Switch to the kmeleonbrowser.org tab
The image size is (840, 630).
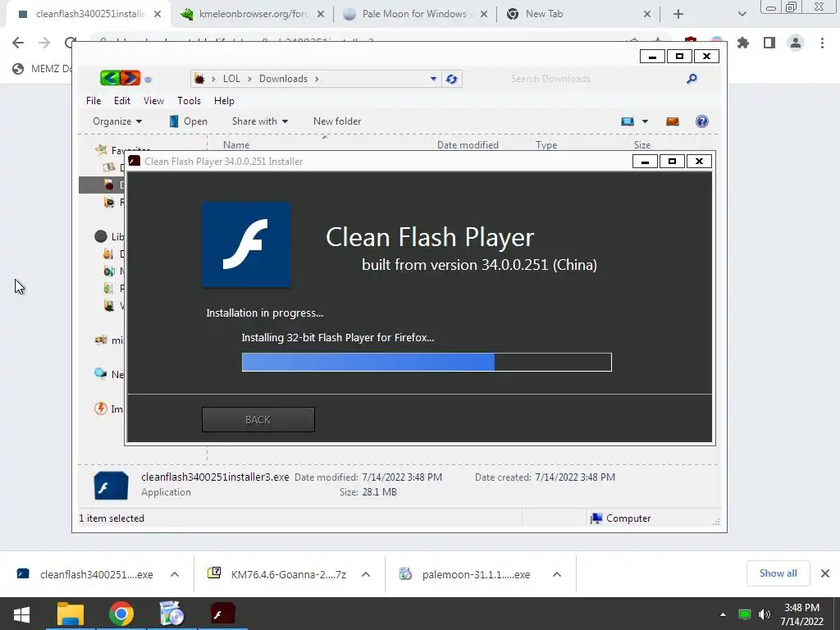(x=253, y=14)
